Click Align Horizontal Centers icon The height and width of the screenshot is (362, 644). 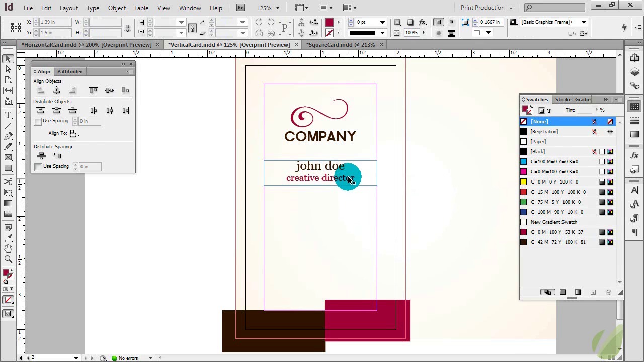(x=57, y=90)
